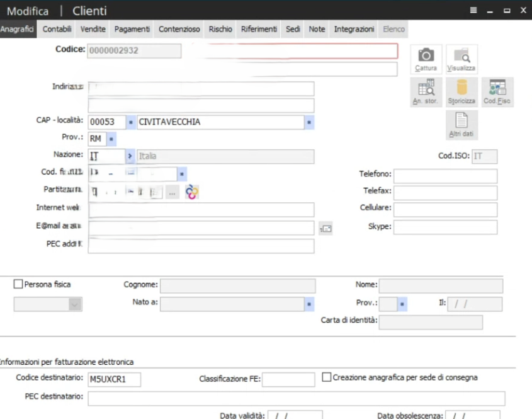Screen dimensions: 532x419
Task: Click the Cod.ISO field showing IT
Action: click(x=485, y=156)
